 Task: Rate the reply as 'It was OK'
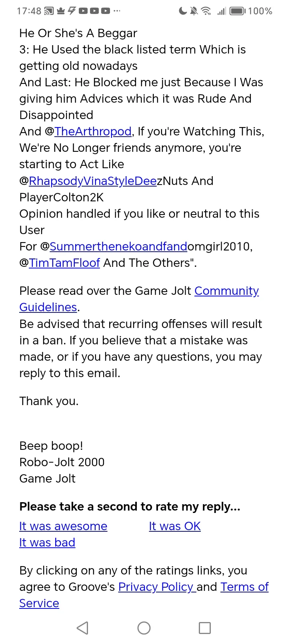(175, 526)
